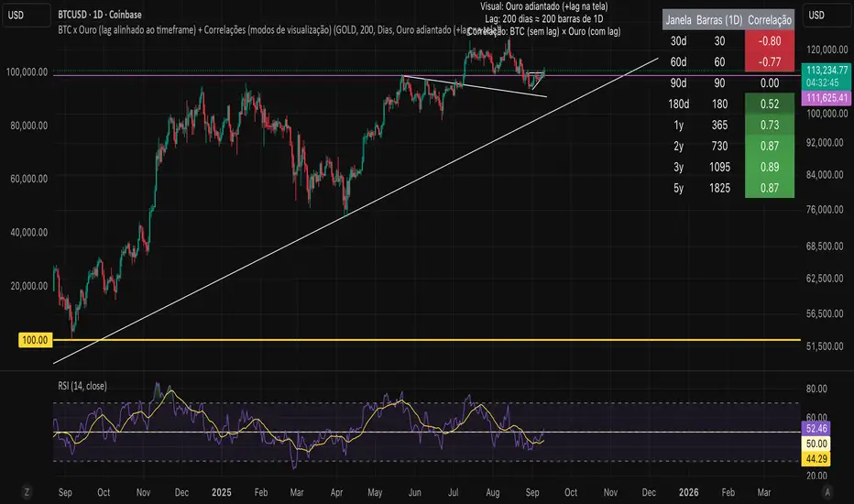Click the 2026 label on time axis

pos(689,492)
